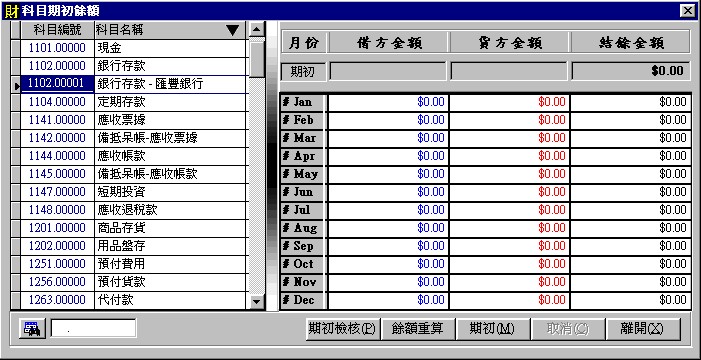Select account 1101.00000 現金 row
This screenshot has width=701, height=360.
pos(133,48)
